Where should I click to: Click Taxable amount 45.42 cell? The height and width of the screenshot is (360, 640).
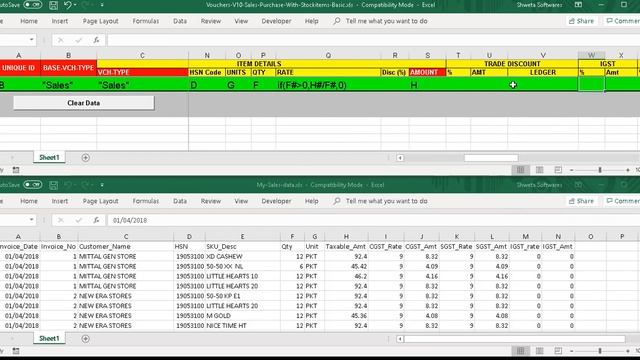346,266
